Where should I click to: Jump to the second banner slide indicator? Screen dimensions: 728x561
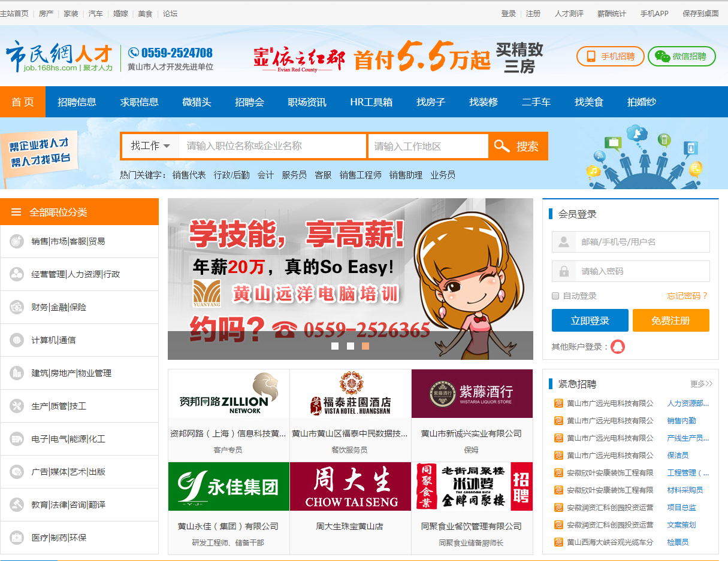click(x=351, y=346)
